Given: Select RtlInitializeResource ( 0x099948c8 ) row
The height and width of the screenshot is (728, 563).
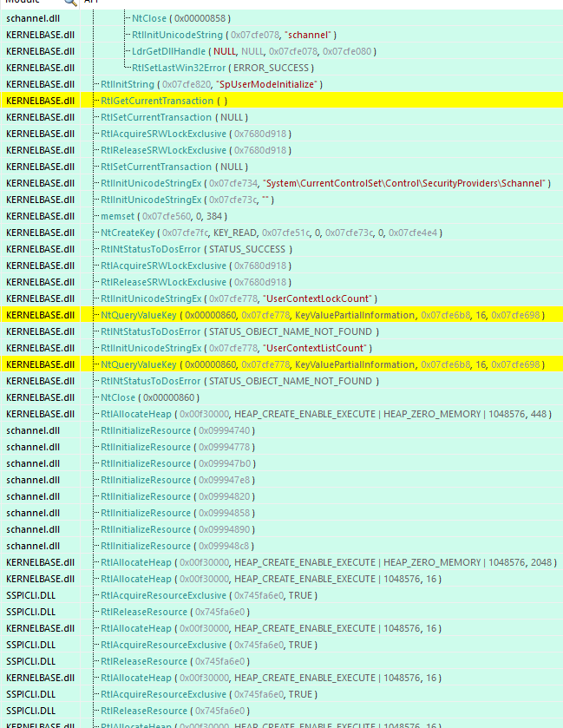Looking at the screenshot, I should (281, 546).
